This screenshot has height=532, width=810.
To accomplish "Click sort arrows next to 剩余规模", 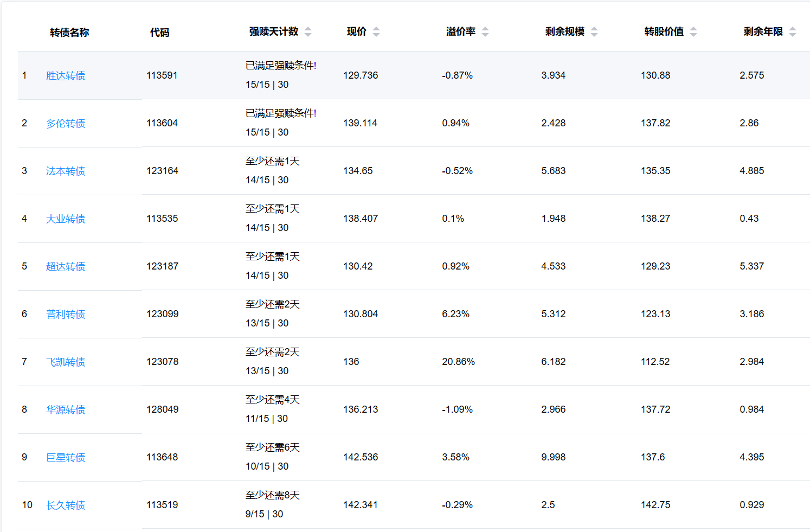I will [594, 32].
